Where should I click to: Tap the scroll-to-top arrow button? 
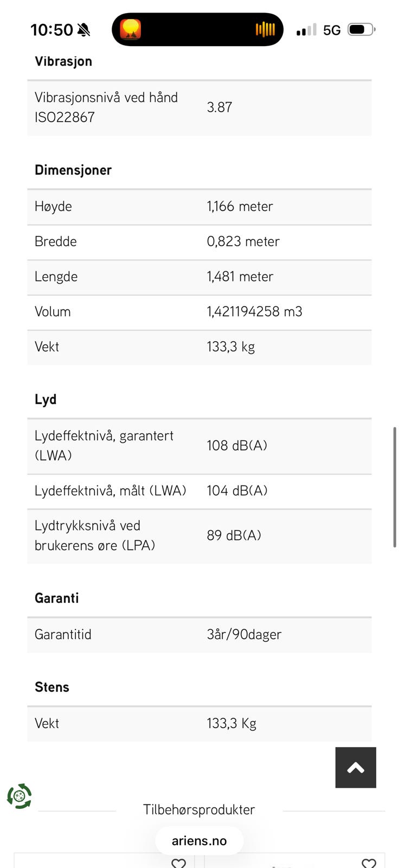355,767
